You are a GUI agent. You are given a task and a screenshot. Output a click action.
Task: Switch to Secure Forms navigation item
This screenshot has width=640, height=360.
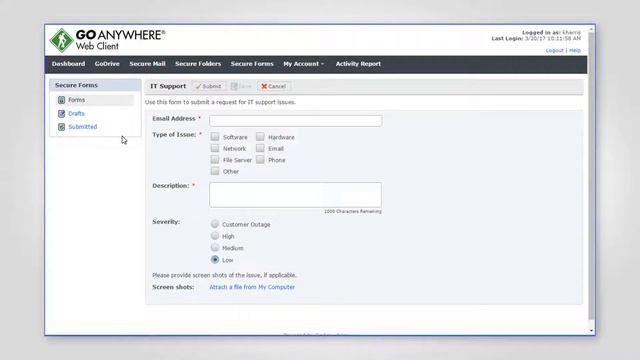[x=252, y=64]
